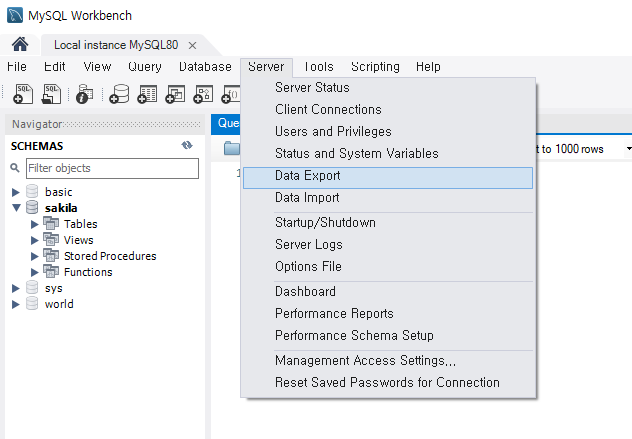Image resolution: width=632 pixels, height=439 pixels.
Task: Collapse the sakila schema arrow
Action: (17, 208)
